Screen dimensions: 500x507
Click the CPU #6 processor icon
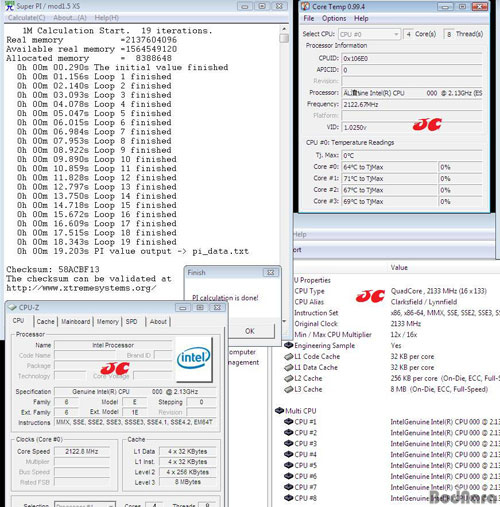coord(288,476)
